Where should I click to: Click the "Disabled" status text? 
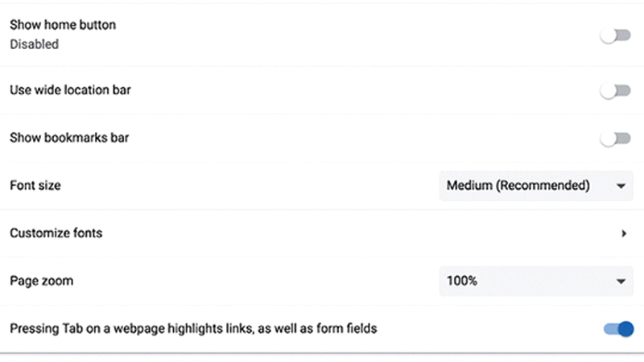coord(34,44)
